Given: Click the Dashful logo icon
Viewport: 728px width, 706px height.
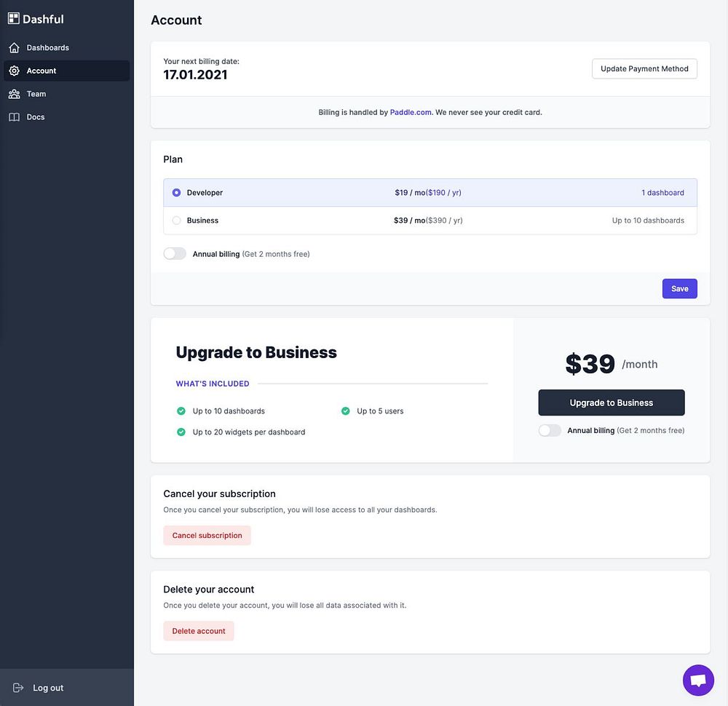Looking at the screenshot, I should [13, 19].
